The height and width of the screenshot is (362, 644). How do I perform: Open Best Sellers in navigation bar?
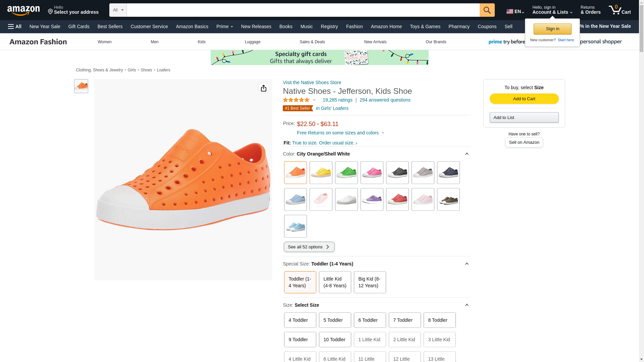(x=110, y=26)
